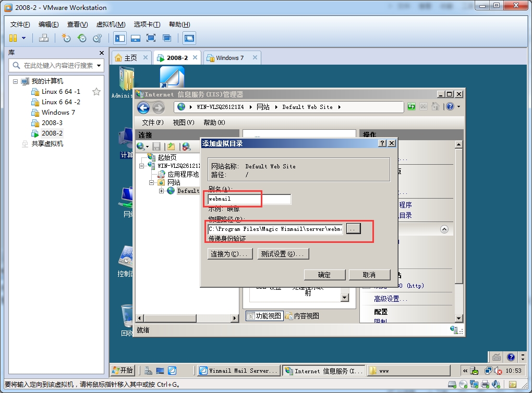The width and height of the screenshot is (532, 393).
Task: Click the 高级设置... link in actions pane
Action: pyautogui.click(x=391, y=299)
